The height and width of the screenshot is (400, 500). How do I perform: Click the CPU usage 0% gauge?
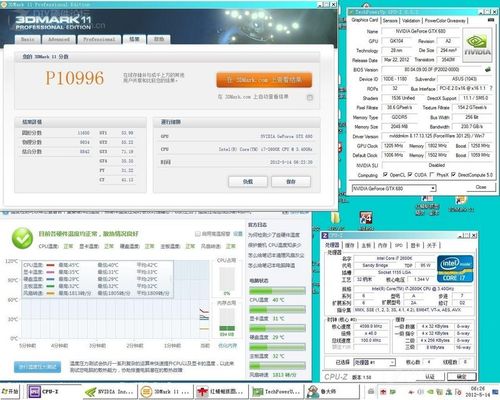(227, 280)
